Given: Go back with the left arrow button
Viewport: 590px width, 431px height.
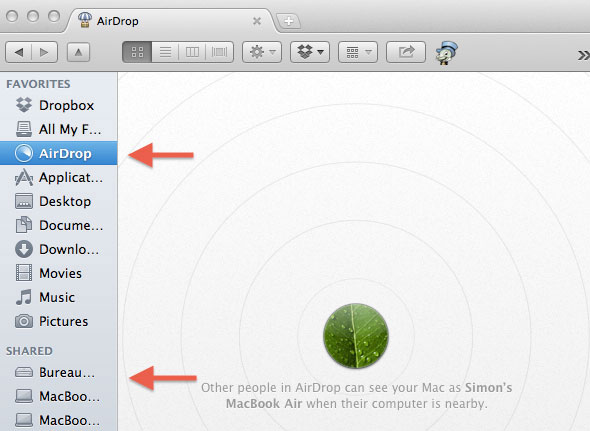Looking at the screenshot, I should pos(18,52).
